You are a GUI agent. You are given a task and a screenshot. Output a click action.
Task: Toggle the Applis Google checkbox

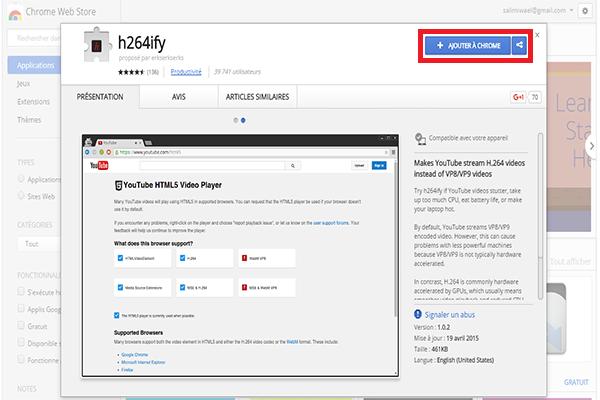coord(21,309)
